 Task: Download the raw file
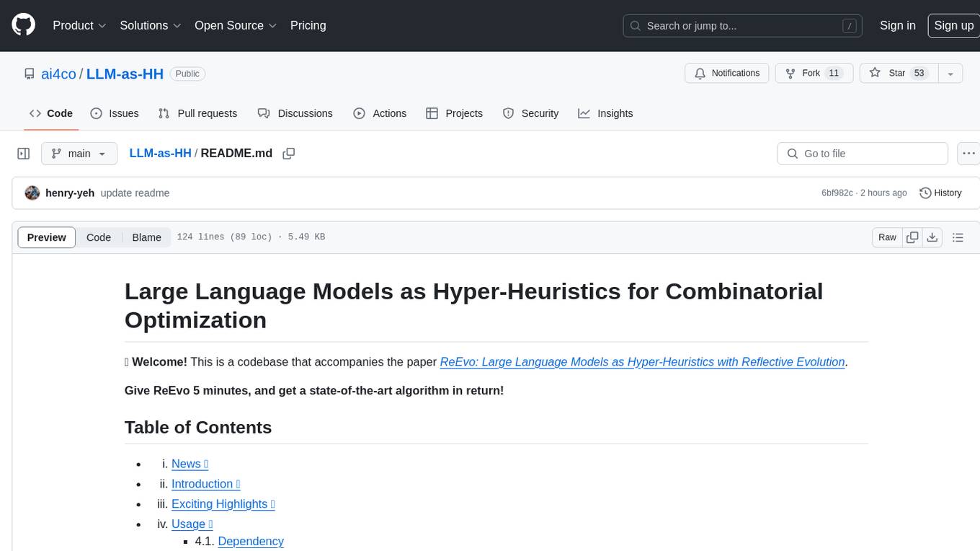coord(932,237)
